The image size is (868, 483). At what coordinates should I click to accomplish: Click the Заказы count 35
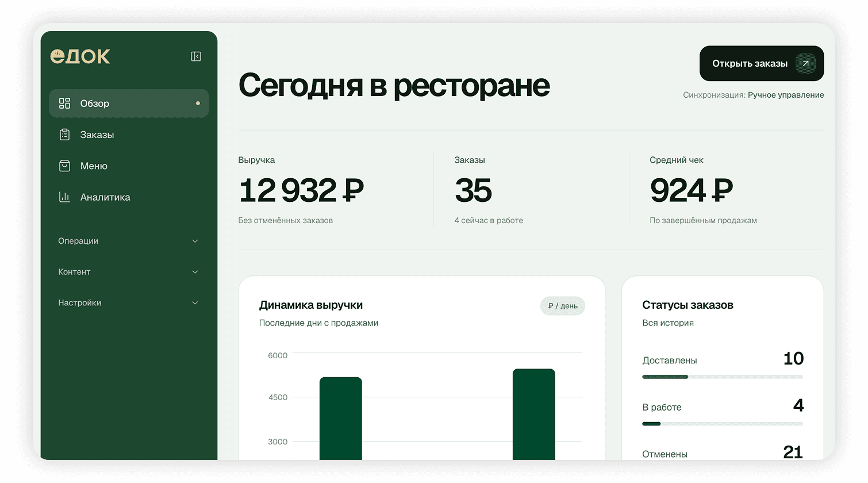pos(473,190)
